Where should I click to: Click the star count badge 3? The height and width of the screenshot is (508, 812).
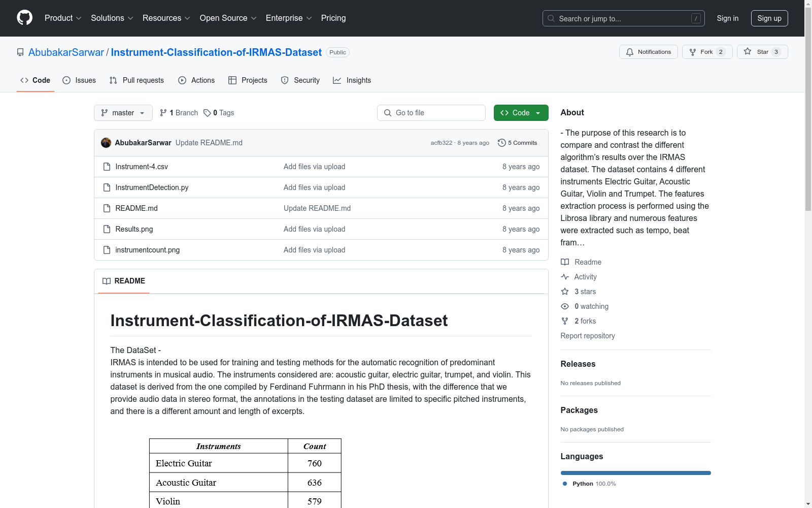776,52
